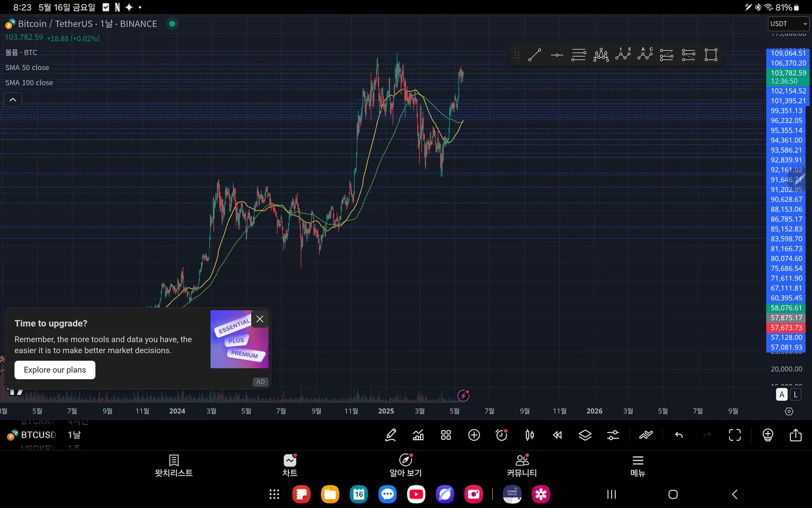The image size is (812, 508).
Task: Choose the Elliott wave 1-5 tool
Action: pos(623,55)
